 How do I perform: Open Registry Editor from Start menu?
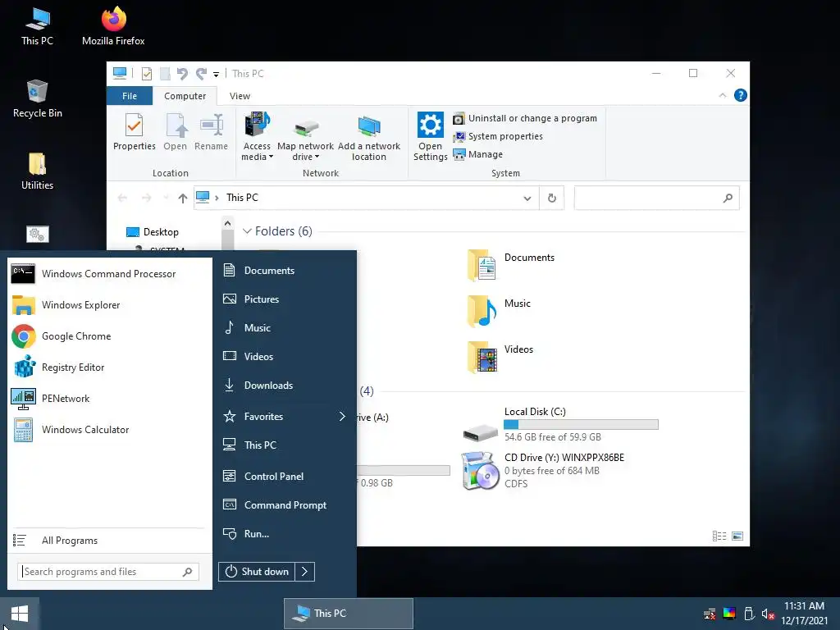point(109,367)
